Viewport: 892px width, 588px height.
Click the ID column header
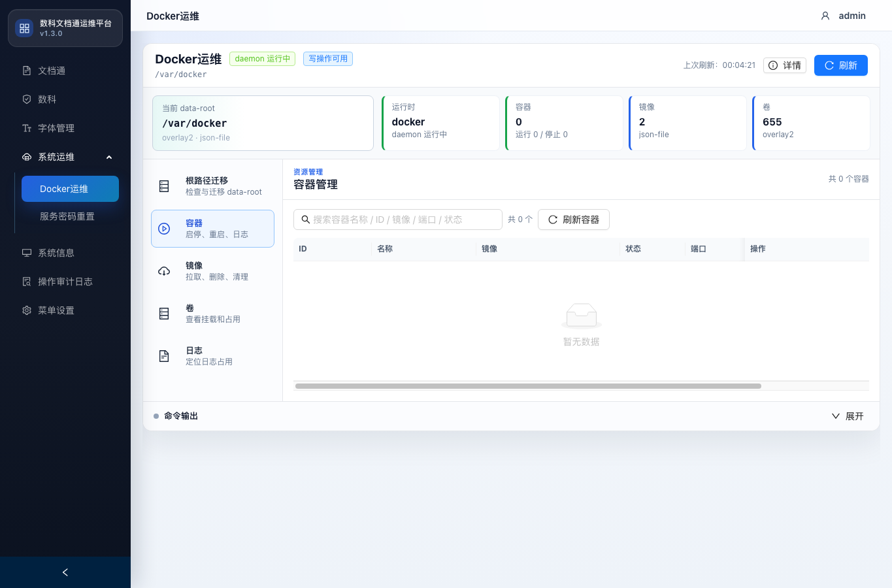coord(333,249)
